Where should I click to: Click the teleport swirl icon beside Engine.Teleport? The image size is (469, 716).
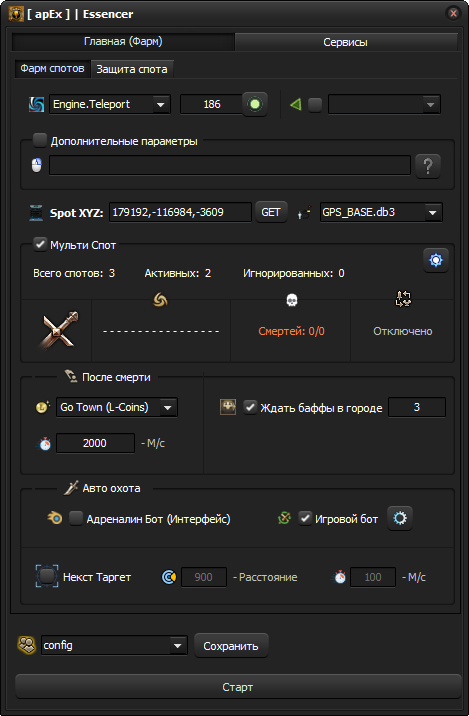[37, 104]
